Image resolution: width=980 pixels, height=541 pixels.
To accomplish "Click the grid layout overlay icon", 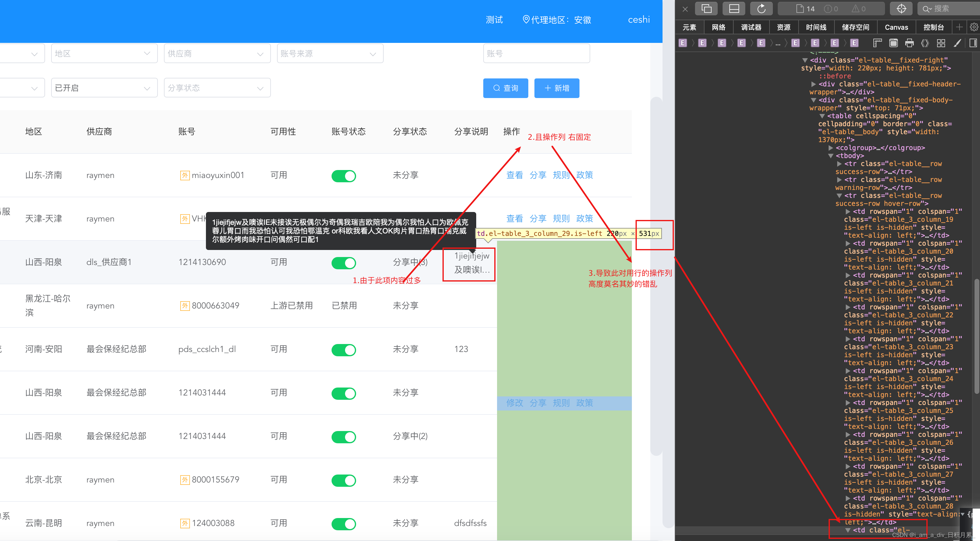I will click(941, 43).
